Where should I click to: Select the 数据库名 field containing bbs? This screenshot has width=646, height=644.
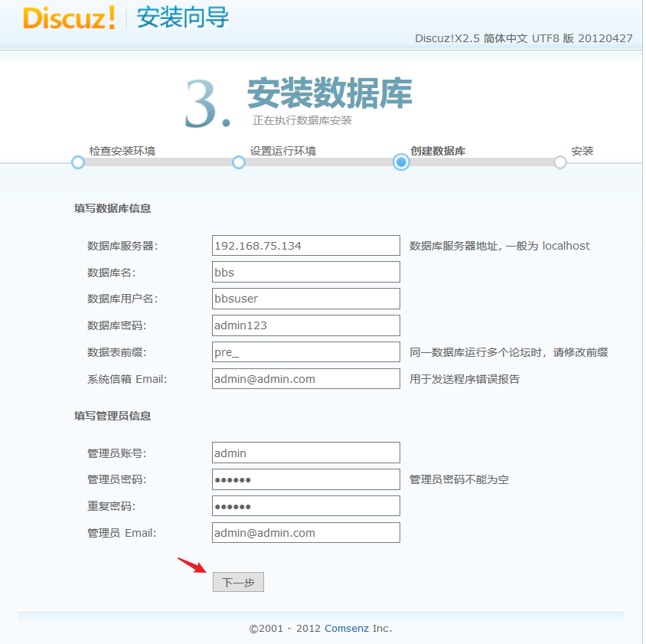[x=305, y=272]
